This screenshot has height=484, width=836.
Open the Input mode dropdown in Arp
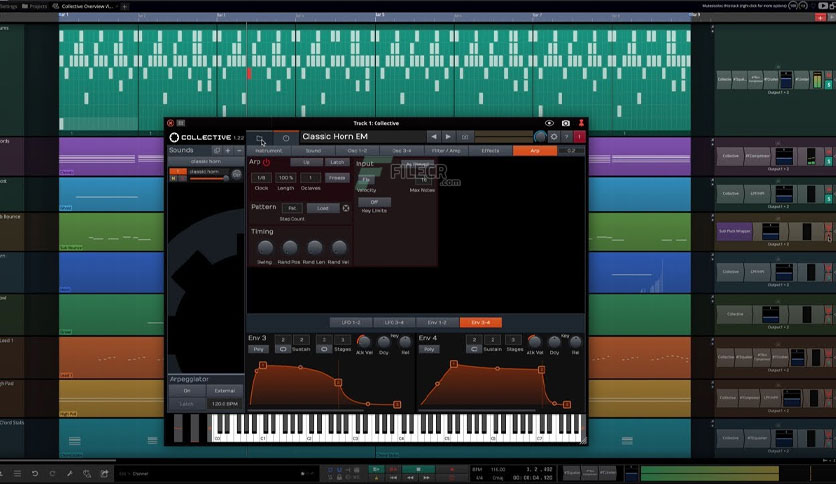(417, 164)
